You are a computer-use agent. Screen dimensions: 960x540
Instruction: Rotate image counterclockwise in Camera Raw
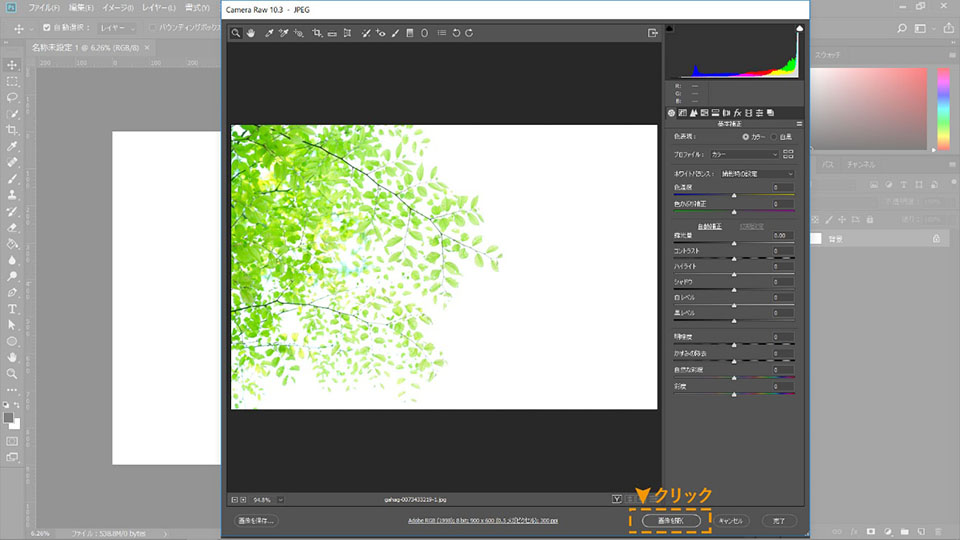coord(456,33)
